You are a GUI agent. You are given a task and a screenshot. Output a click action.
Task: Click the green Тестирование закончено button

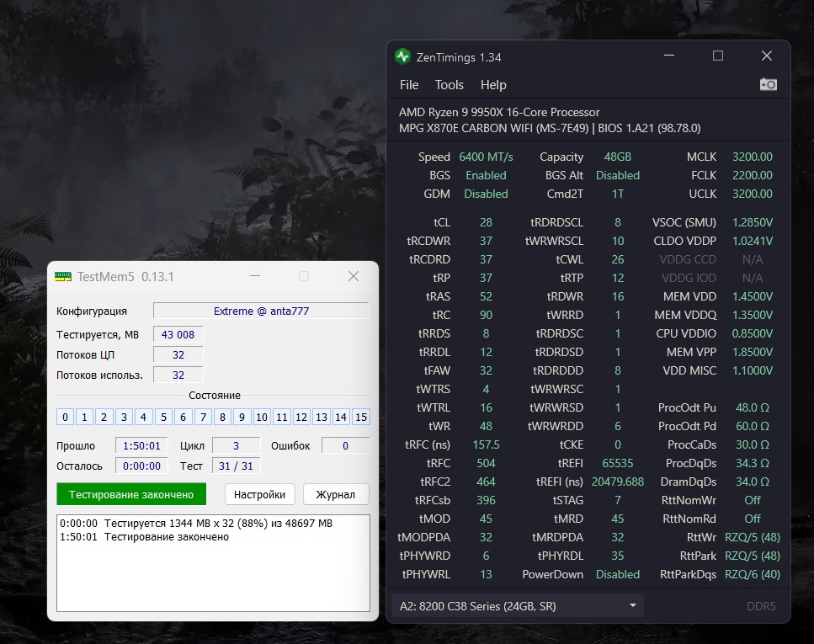(131, 494)
